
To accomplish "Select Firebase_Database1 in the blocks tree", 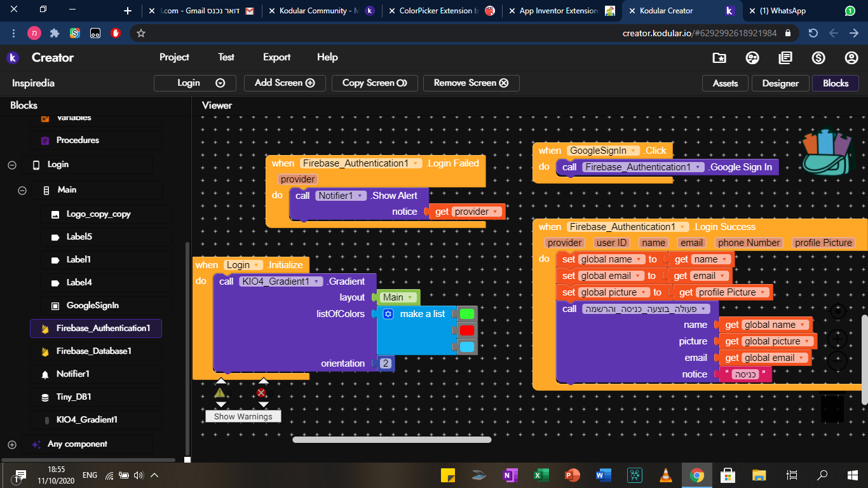I will pyautogui.click(x=93, y=351).
